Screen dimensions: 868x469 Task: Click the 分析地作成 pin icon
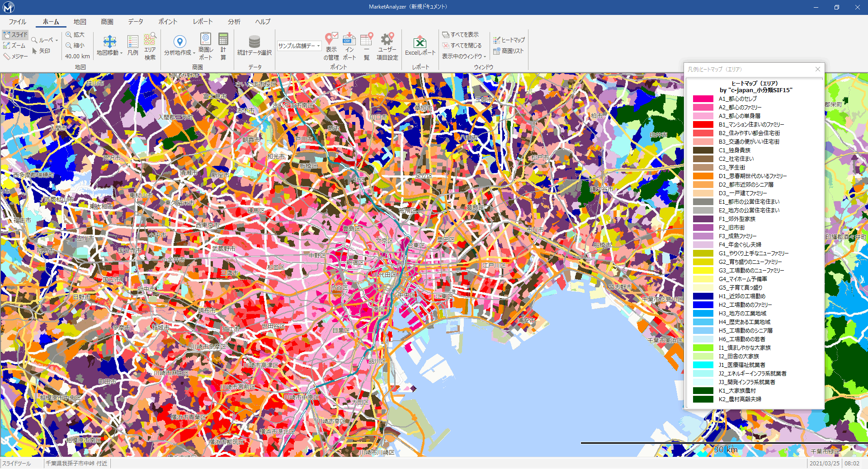[179, 42]
